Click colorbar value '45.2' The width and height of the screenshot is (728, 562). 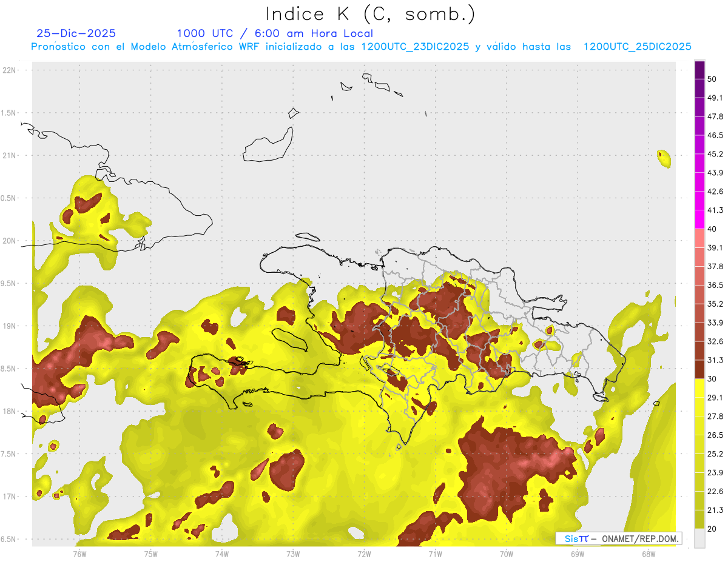(x=715, y=154)
